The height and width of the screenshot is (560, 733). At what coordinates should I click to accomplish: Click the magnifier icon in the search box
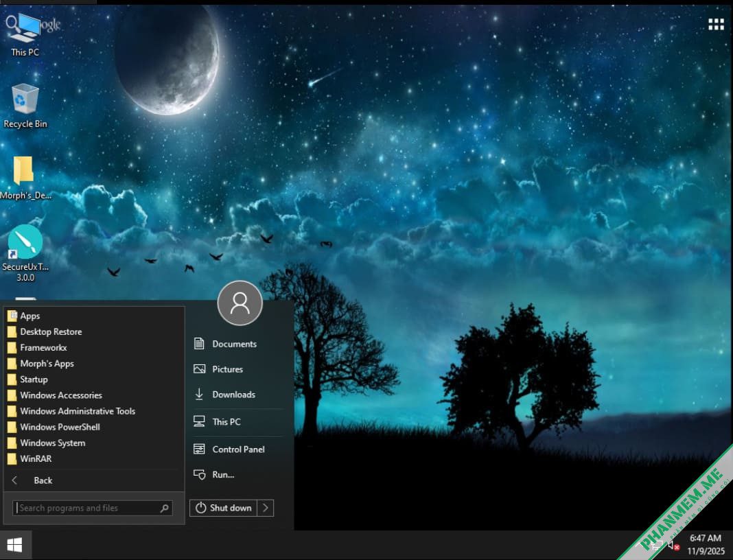point(165,508)
